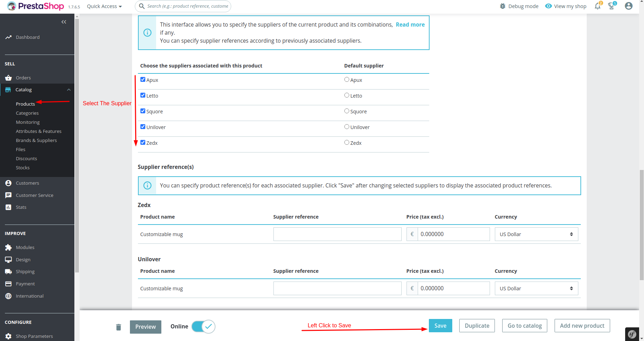Click the Save button
The height and width of the screenshot is (341, 644).
pyautogui.click(x=440, y=326)
